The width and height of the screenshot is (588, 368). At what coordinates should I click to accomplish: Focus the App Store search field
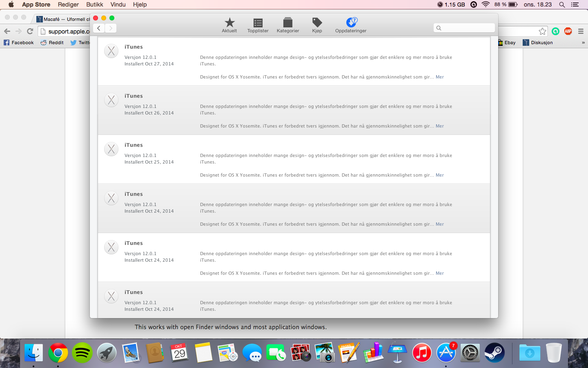point(464,28)
